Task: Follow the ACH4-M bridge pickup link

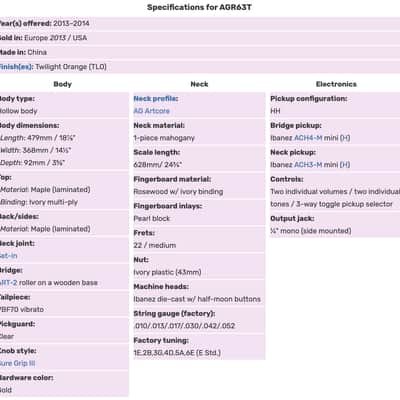Action: [x=308, y=138]
